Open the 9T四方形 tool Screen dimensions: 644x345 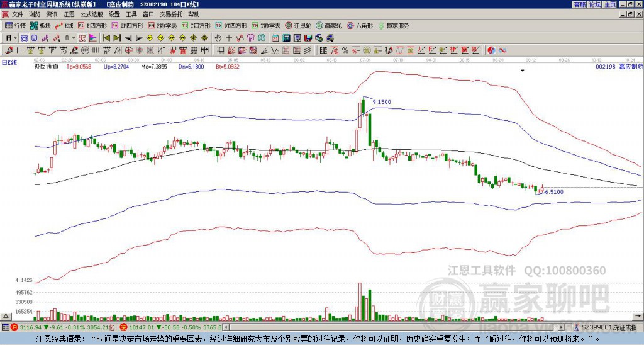231,25
